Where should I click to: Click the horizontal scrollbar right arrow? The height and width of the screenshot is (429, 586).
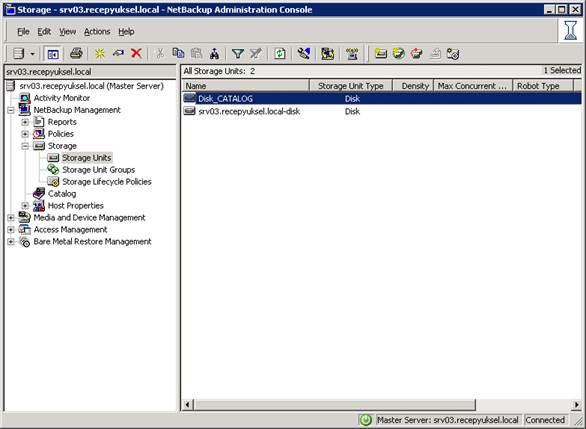[576, 404]
